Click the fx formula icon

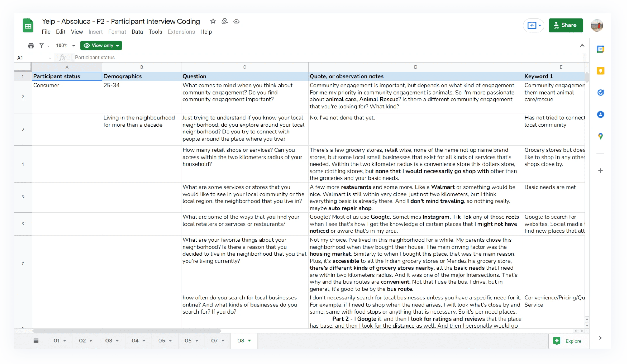point(62,58)
